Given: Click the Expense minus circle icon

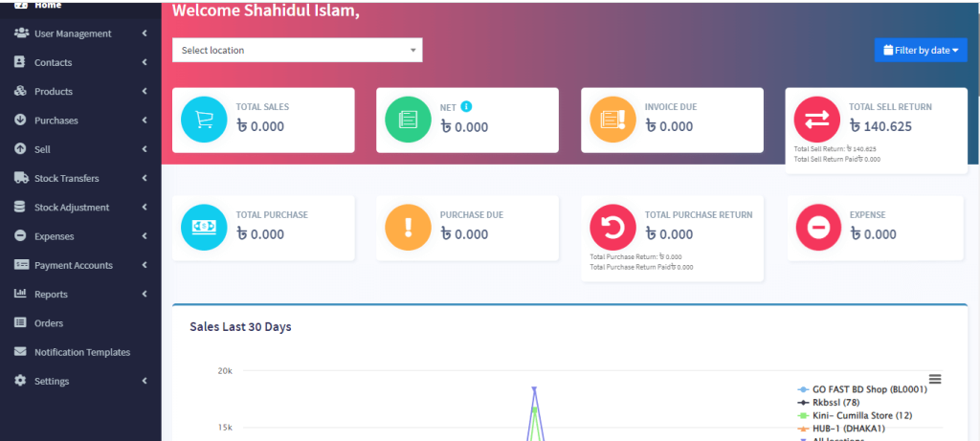Looking at the screenshot, I should (x=817, y=228).
